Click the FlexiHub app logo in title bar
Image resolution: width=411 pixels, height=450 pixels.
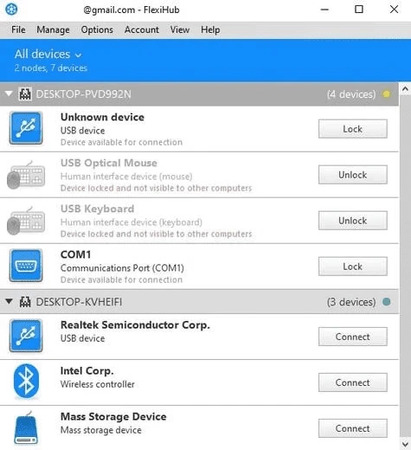(12, 9)
